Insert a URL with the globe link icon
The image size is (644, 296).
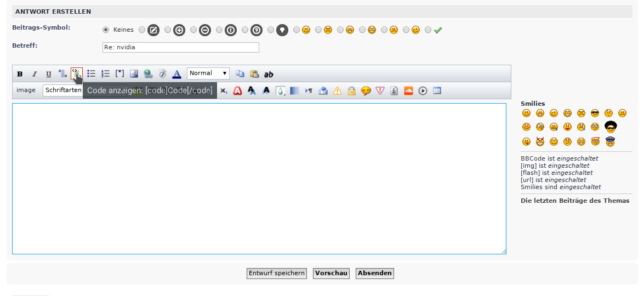click(148, 73)
